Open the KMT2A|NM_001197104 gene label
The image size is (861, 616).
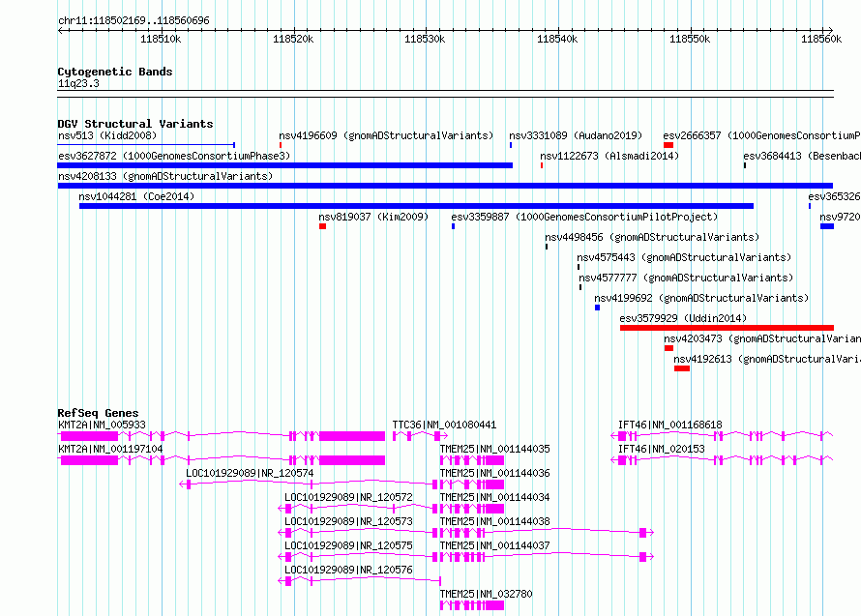tap(110, 449)
